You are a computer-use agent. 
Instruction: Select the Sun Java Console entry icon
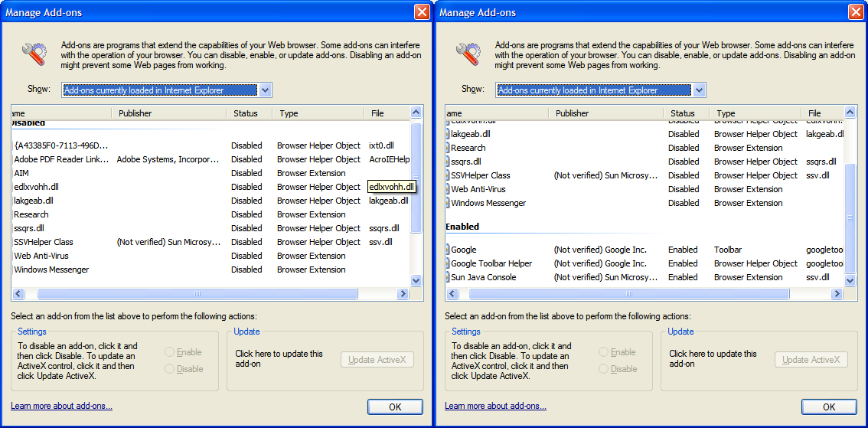coord(448,277)
